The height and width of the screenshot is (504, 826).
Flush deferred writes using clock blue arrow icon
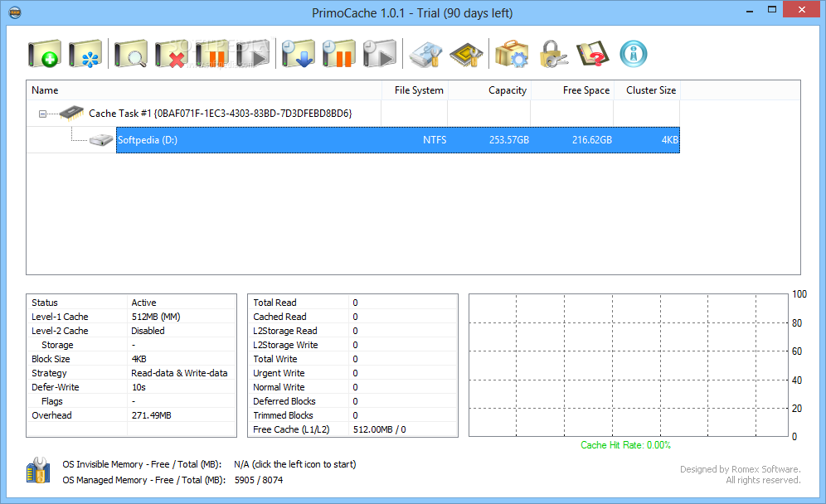[x=299, y=54]
